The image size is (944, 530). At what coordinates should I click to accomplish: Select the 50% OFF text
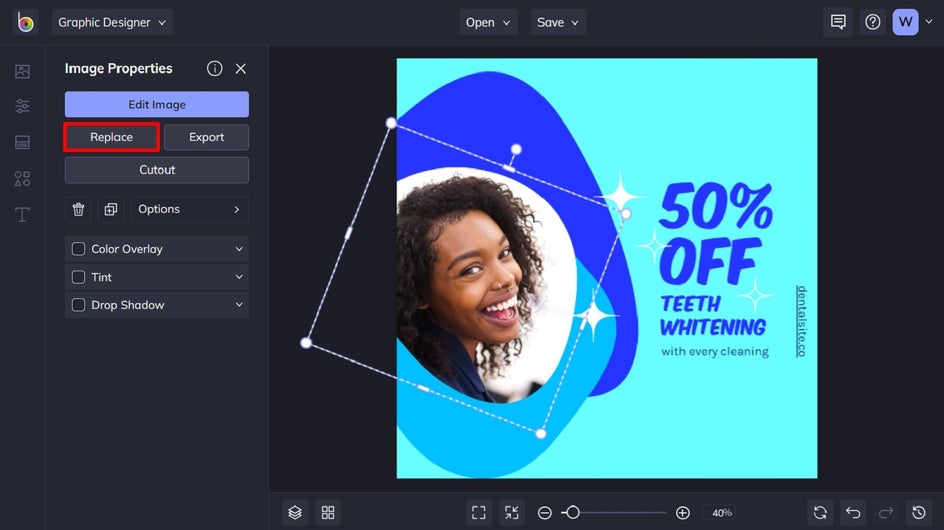715,233
